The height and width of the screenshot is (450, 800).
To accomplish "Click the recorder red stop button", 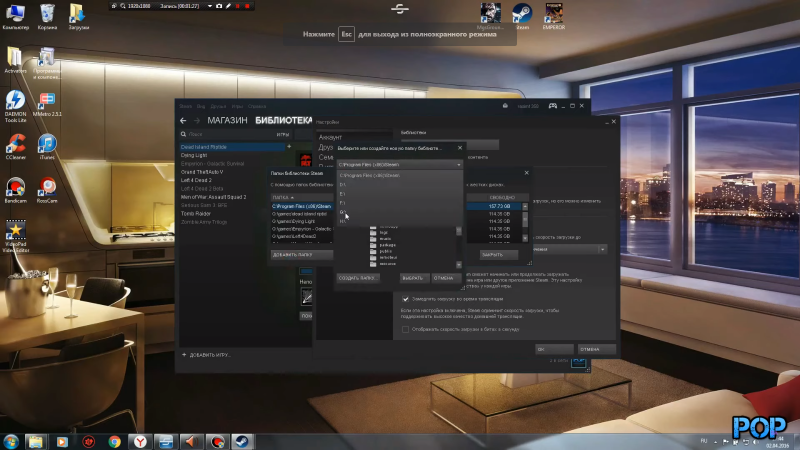I will (247, 6).
